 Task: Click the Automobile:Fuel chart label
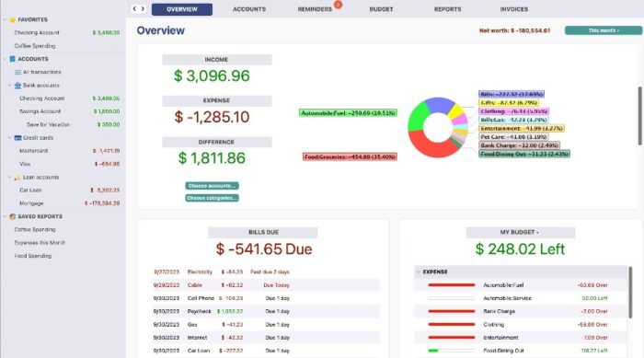click(x=348, y=112)
